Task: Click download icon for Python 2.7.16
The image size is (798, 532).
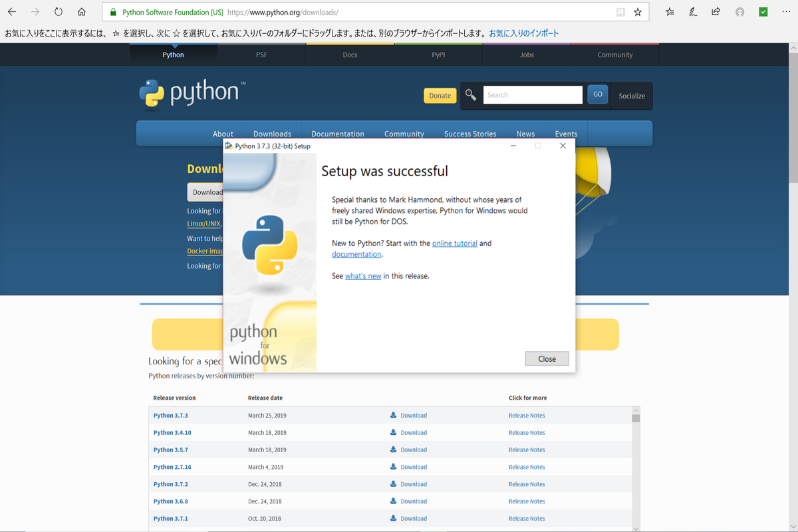Action: click(393, 467)
